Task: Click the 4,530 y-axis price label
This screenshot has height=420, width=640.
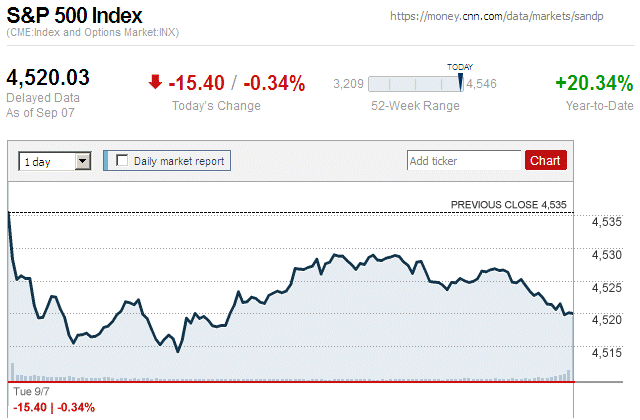Action: pyautogui.click(x=608, y=255)
